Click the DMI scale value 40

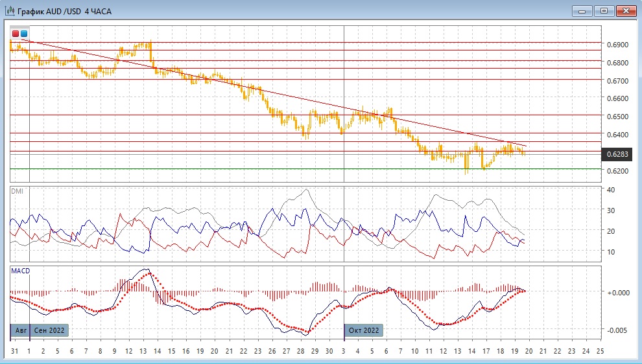click(609, 190)
